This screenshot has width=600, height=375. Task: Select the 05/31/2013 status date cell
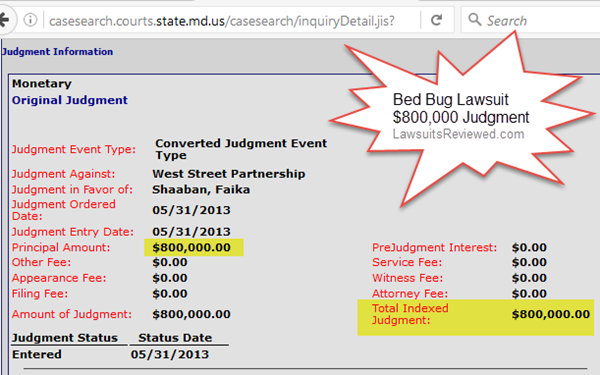tap(170, 354)
